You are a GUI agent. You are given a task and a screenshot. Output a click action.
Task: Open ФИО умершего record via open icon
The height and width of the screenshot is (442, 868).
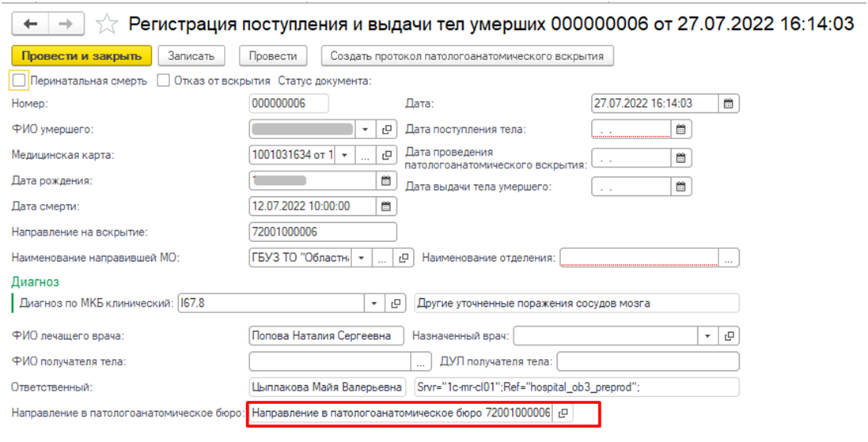click(387, 130)
